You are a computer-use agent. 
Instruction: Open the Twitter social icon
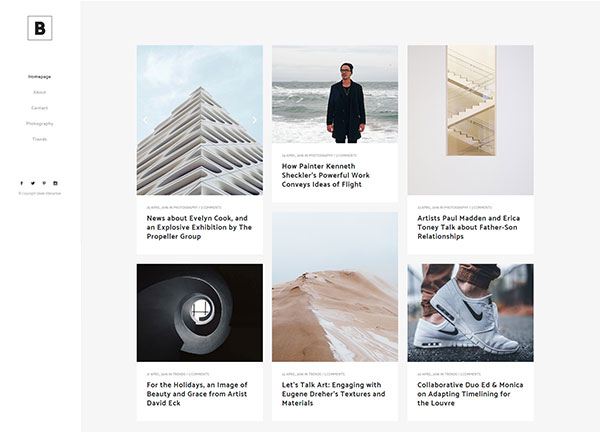tap(33, 183)
